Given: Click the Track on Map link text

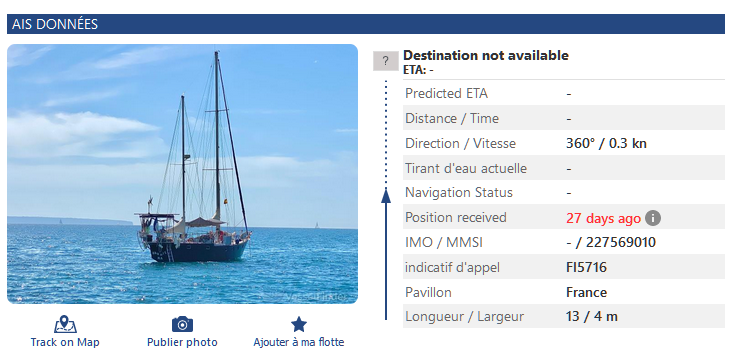Looking at the screenshot, I should [x=65, y=342].
